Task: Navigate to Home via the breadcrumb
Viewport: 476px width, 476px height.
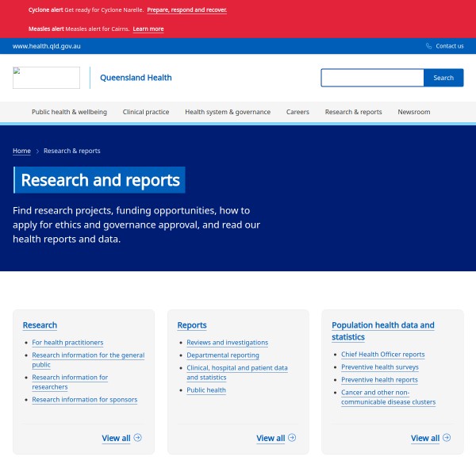Action: pos(21,151)
